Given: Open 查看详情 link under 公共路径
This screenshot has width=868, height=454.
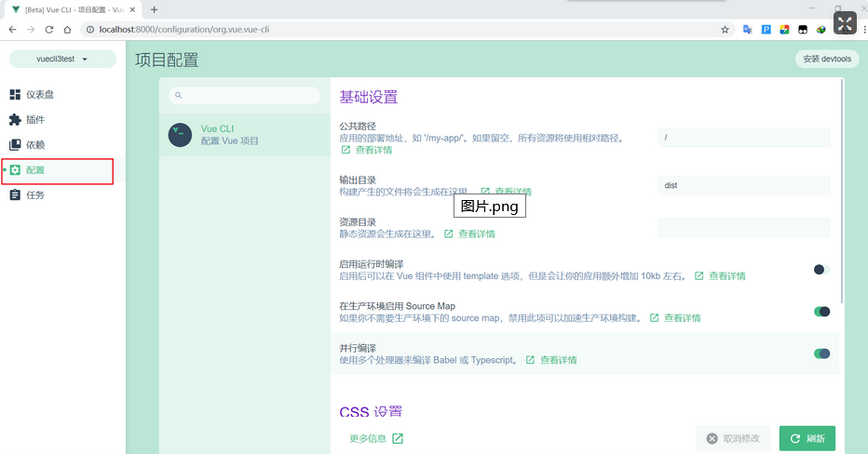Looking at the screenshot, I should pyautogui.click(x=367, y=150).
